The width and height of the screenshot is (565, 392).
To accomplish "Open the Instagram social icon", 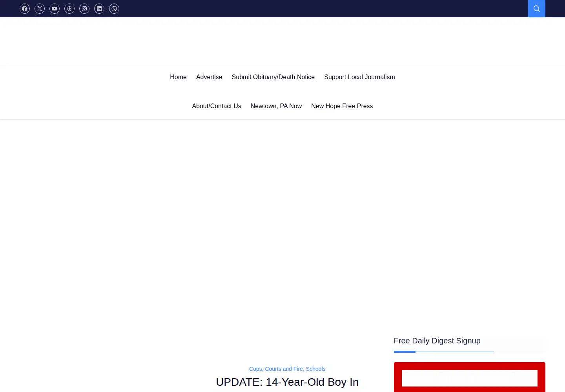I will [x=84, y=9].
